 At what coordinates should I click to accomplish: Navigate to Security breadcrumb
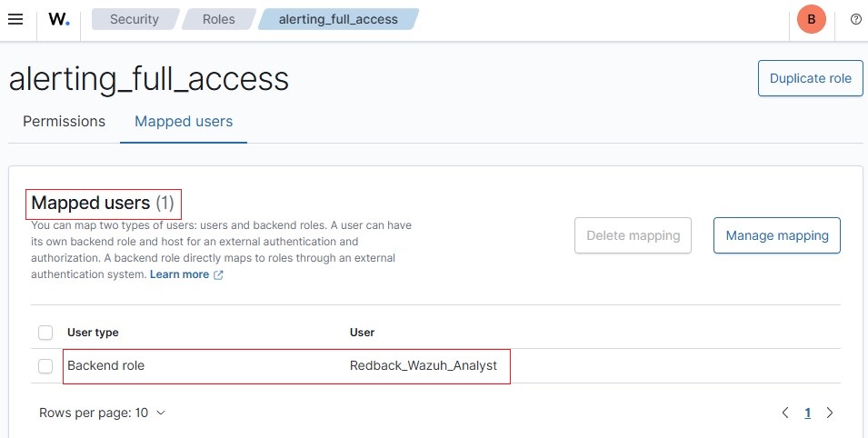[134, 19]
